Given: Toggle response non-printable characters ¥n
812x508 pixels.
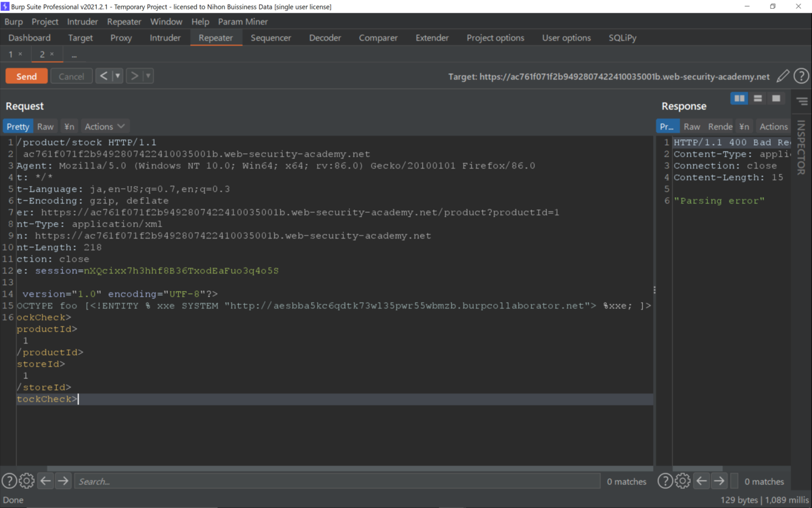Looking at the screenshot, I should (744, 127).
